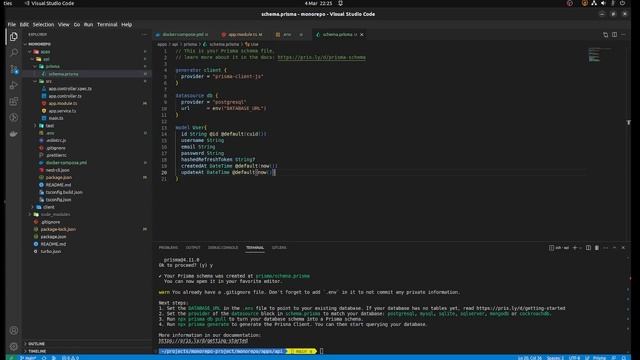Switch to the OUTPUT panel tab

[x=193, y=248]
